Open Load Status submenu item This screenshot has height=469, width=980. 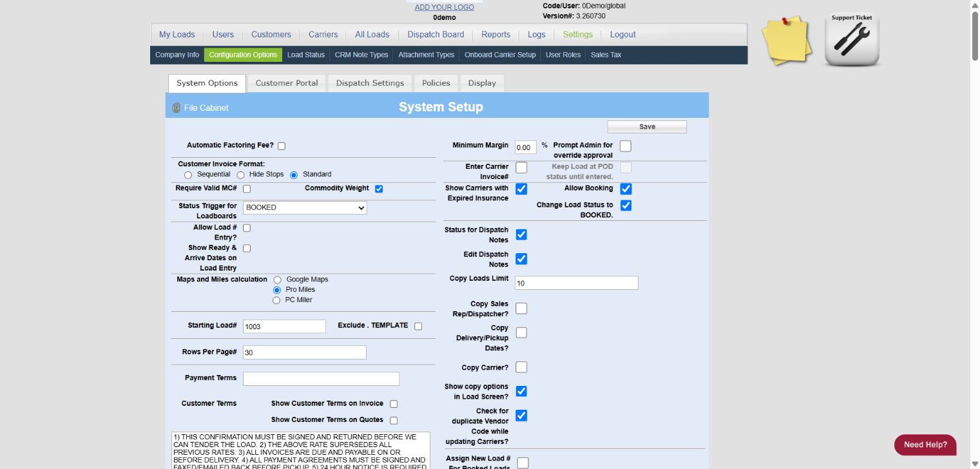click(306, 55)
